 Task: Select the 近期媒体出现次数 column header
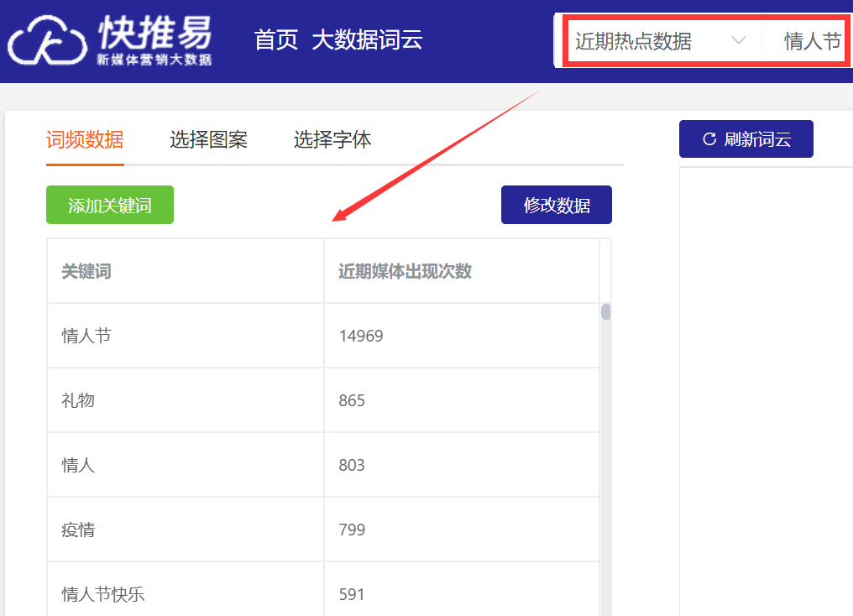tap(462, 271)
